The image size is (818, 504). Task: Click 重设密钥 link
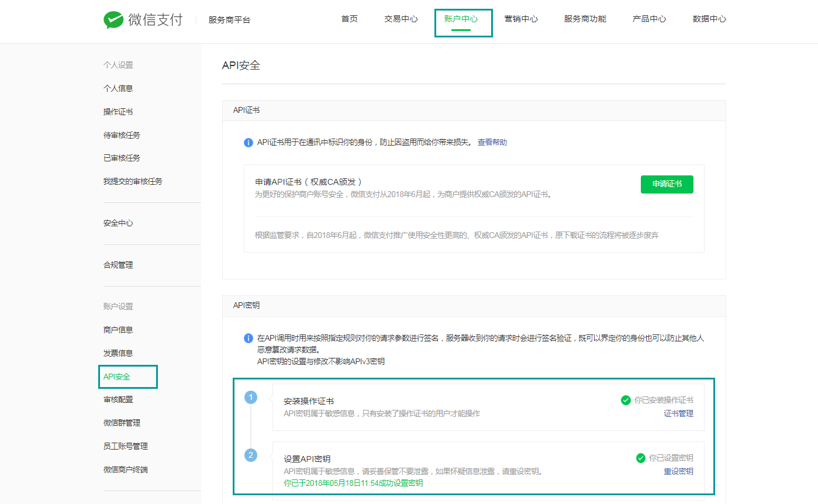[x=678, y=471]
